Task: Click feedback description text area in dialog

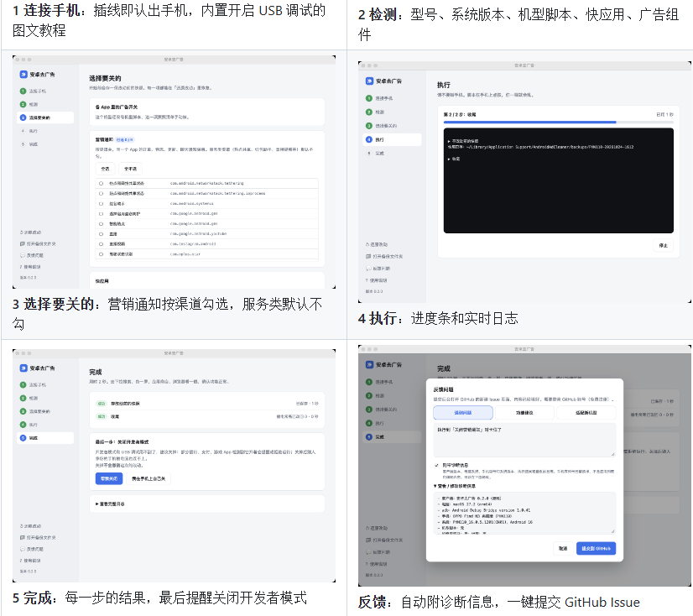Action: [x=524, y=440]
